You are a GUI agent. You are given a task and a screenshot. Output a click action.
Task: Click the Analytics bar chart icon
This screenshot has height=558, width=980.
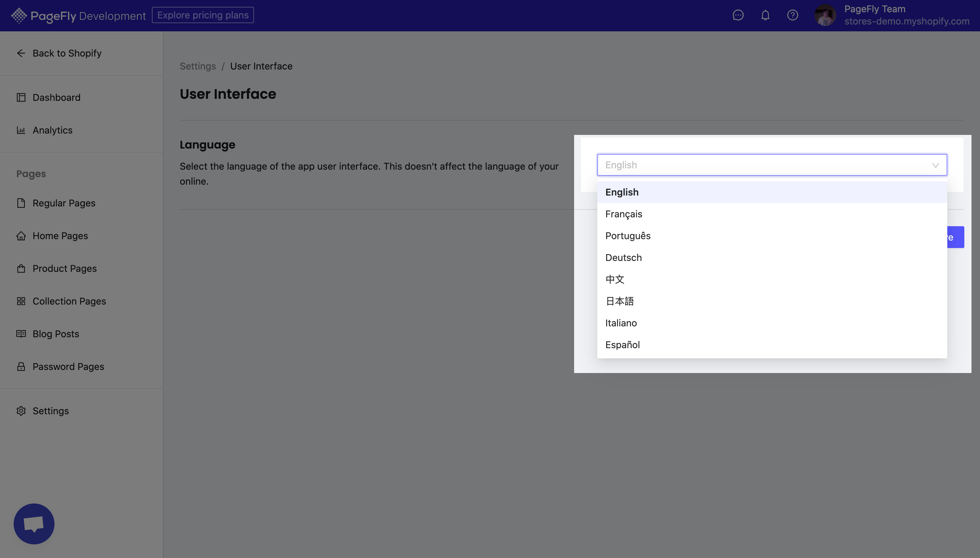pos(21,130)
